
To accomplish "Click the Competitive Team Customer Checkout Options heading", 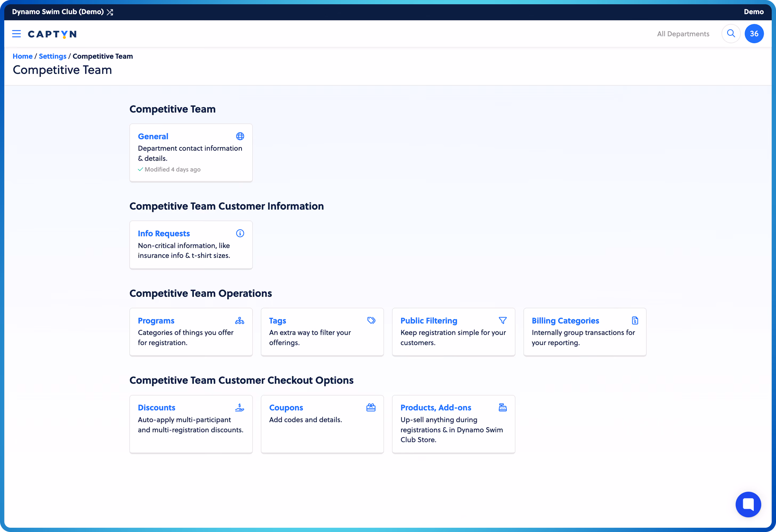I will point(241,380).
